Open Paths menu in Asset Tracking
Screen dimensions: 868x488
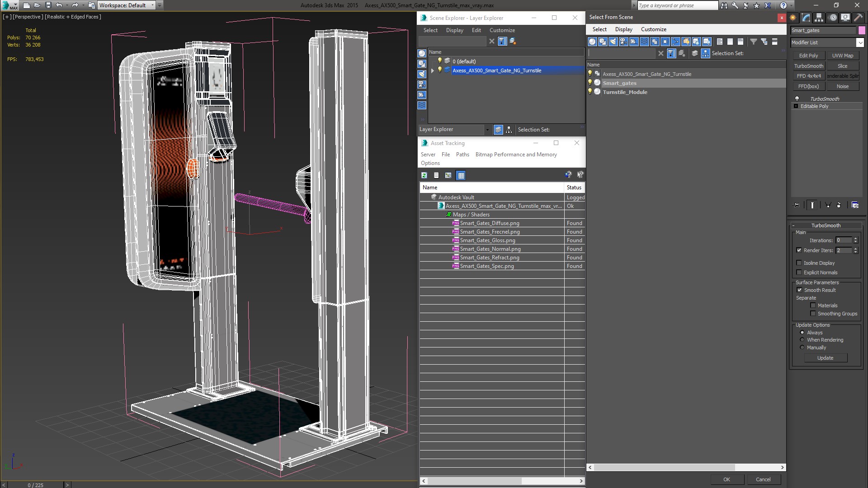(462, 155)
